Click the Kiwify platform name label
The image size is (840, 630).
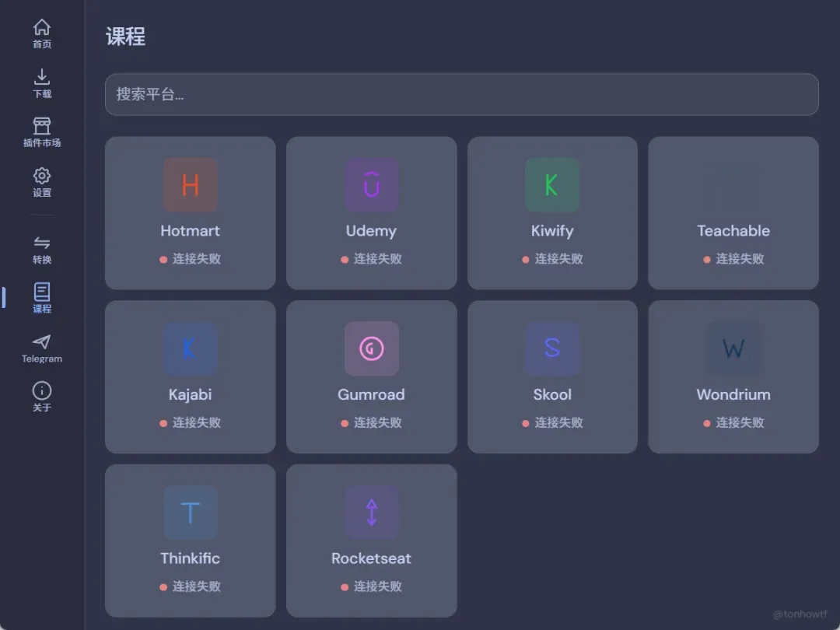coord(552,231)
